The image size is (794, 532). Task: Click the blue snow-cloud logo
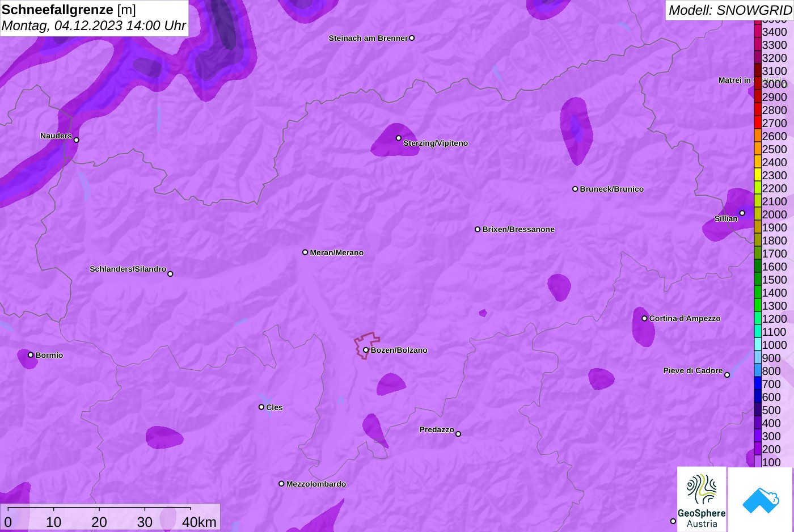(x=761, y=500)
